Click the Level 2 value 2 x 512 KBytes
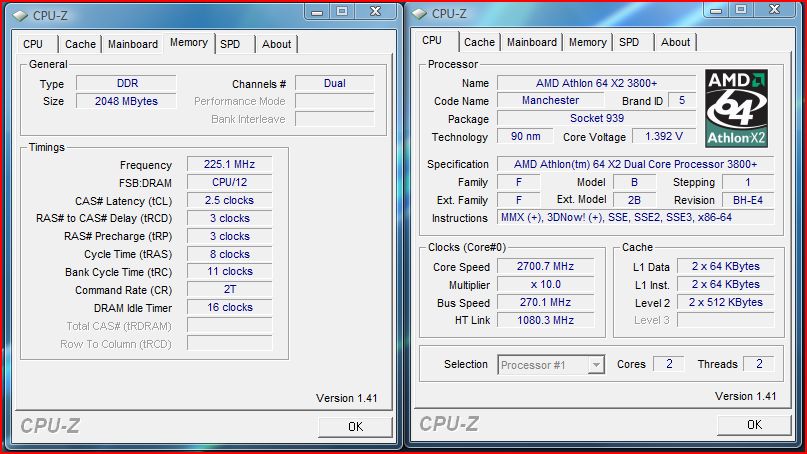 point(726,302)
